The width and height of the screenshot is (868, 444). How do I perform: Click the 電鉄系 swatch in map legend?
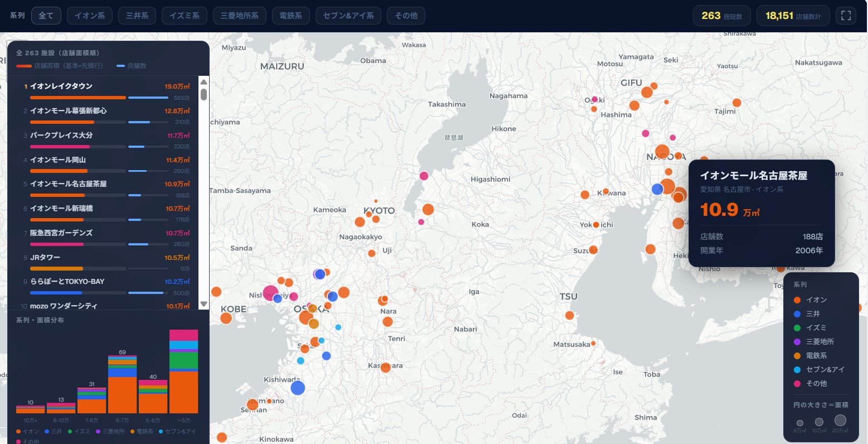pyautogui.click(x=797, y=356)
